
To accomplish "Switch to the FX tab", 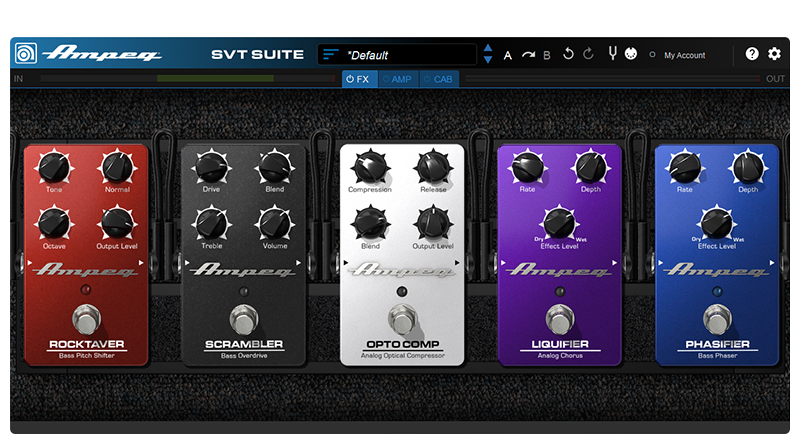I will tap(360, 79).
